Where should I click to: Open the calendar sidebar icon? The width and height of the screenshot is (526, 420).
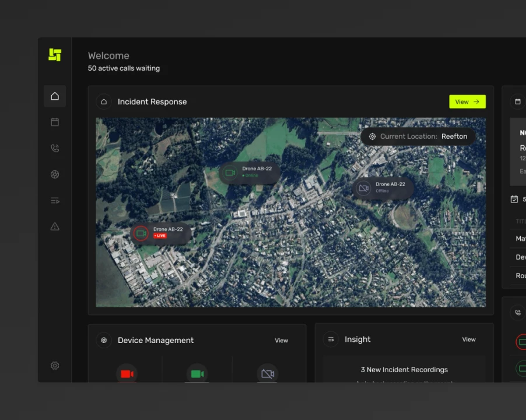55,122
